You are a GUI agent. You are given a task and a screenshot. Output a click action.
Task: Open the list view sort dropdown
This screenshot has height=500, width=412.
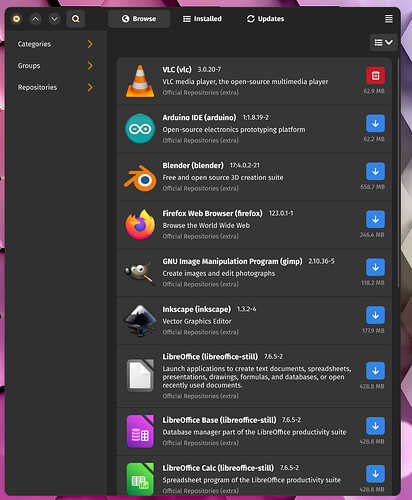tap(383, 42)
